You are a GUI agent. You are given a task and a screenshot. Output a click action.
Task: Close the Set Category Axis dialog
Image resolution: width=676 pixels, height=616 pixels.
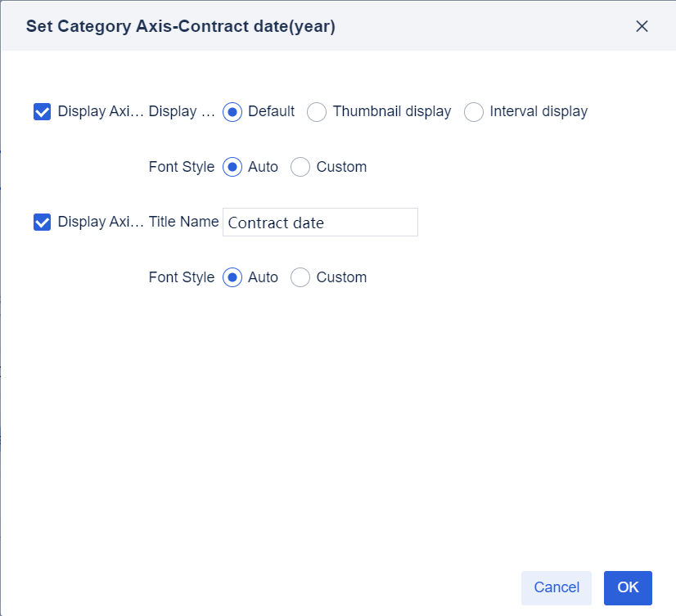point(642,26)
